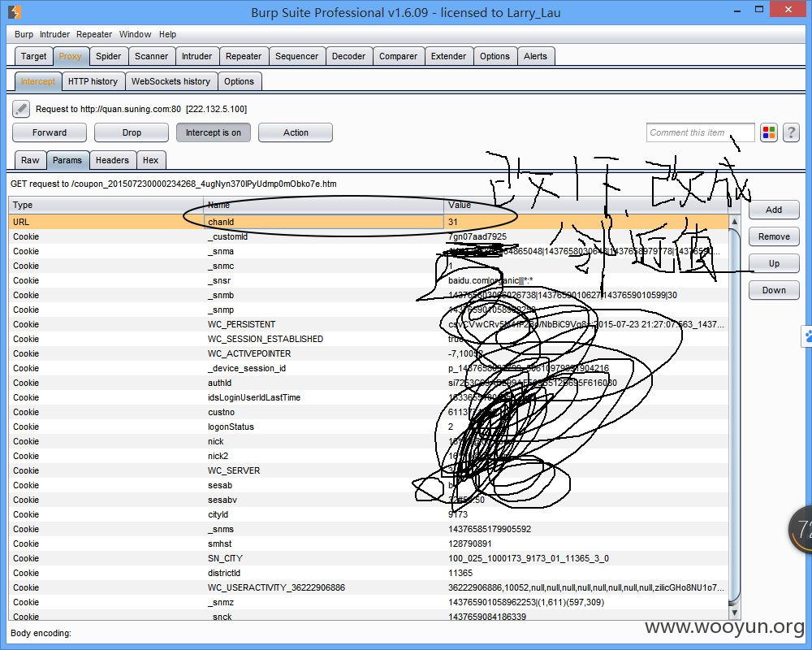
Task: Switch to the Scanner tab
Action: coord(151,57)
